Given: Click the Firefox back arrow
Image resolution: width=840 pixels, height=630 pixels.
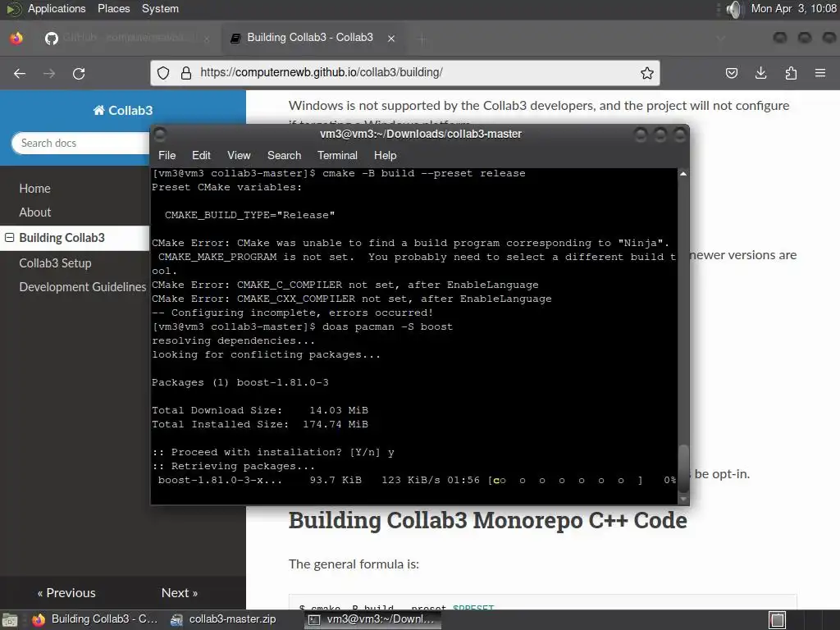Looking at the screenshot, I should pos(20,73).
